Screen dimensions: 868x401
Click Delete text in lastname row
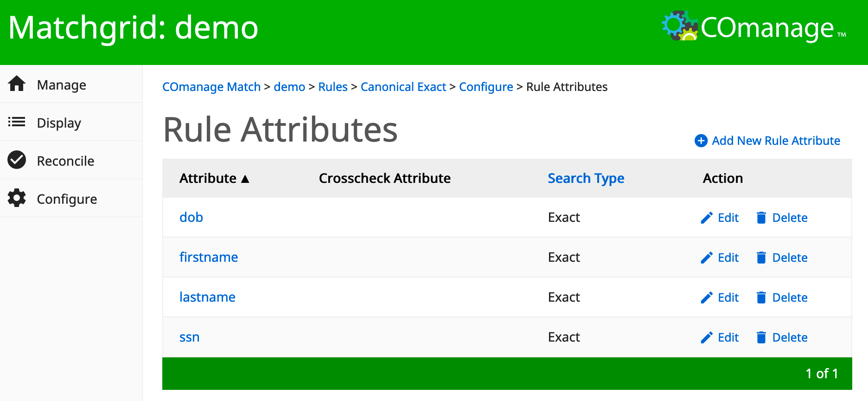(x=790, y=298)
